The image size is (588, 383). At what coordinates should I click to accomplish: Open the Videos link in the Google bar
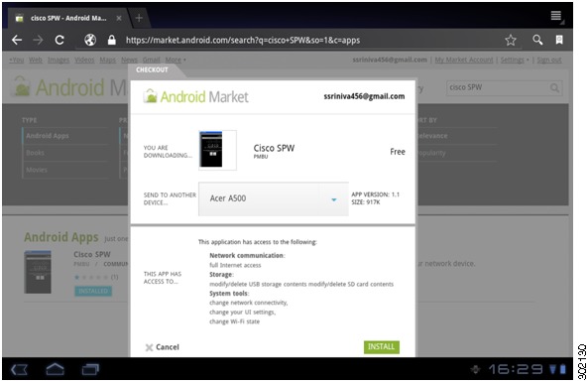tap(84, 60)
